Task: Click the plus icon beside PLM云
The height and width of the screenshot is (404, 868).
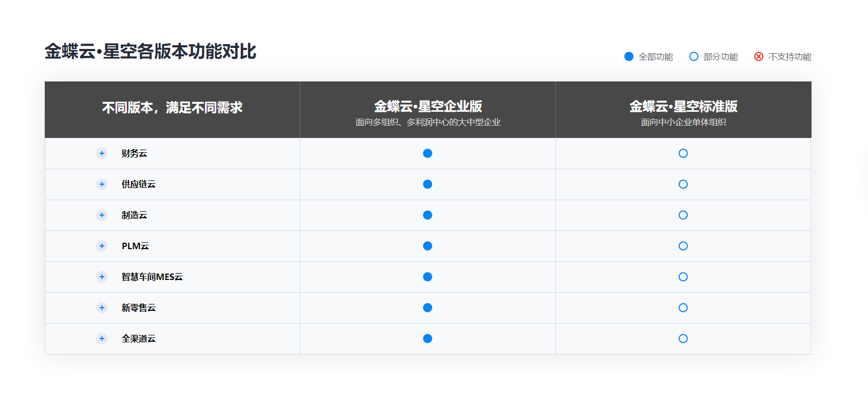Action: pyautogui.click(x=102, y=246)
